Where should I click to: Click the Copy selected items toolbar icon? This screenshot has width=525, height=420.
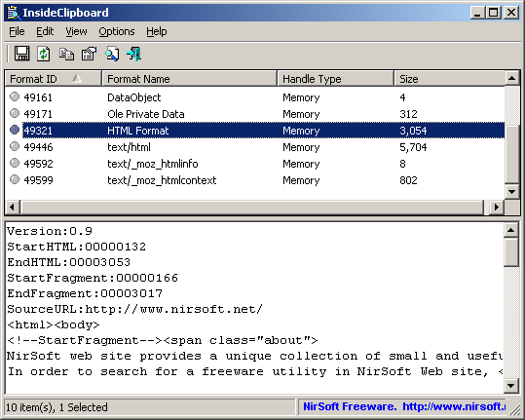[66, 54]
